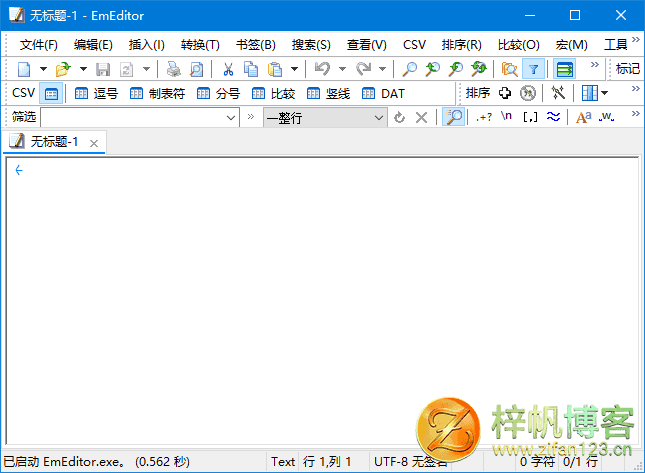Click the UTF-8 encoding status entry
Viewport: 645px width, 473px height.
click(410, 461)
